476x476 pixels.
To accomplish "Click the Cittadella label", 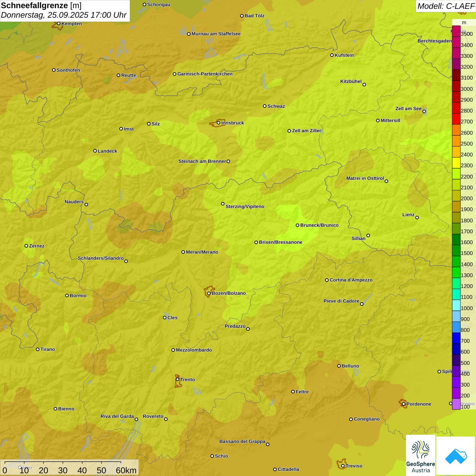I will click(x=288, y=470).
